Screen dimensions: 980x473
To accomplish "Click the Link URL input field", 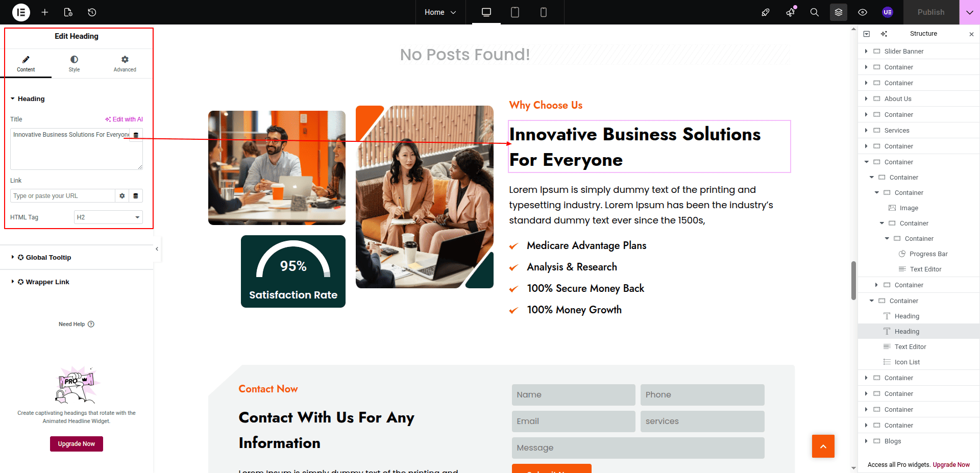I will tap(63, 196).
